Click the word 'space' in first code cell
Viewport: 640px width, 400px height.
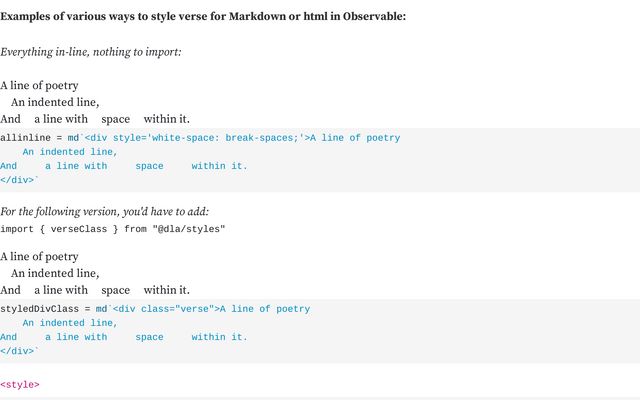click(149, 166)
